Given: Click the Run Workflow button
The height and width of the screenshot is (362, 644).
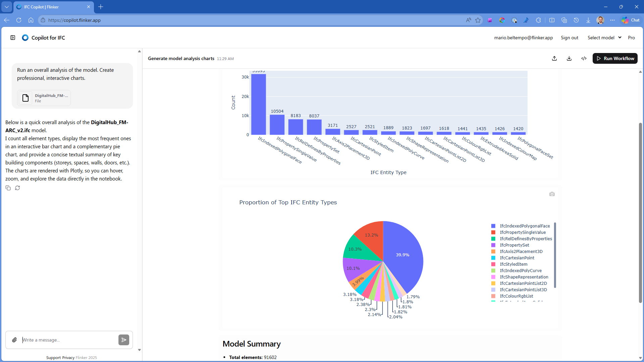Looking at the screenshot, I should pyautogui.click(x=615, y=58).
